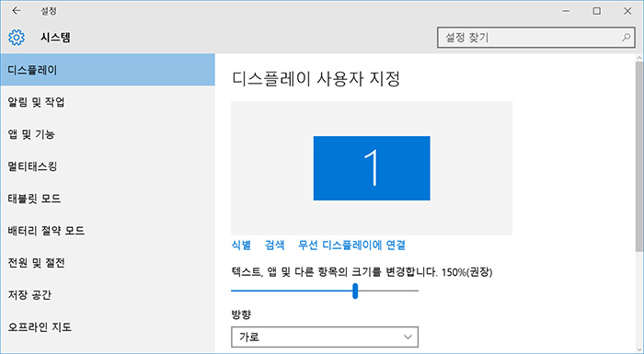Select 디스플레이 in the sidebar
Viewport: 644px width, 354px height.
pyautogui.click(x=108, y=70)
